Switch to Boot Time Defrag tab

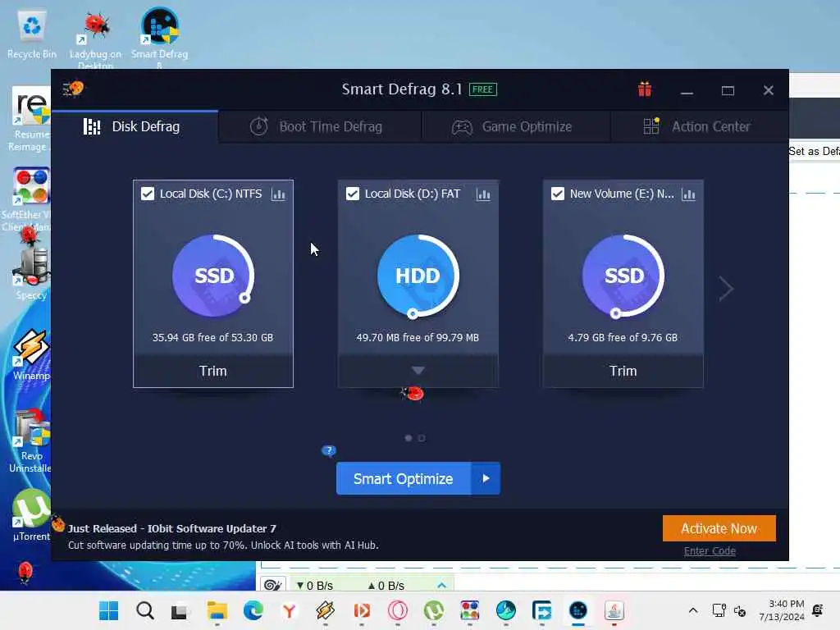click(x=320, y=126)
